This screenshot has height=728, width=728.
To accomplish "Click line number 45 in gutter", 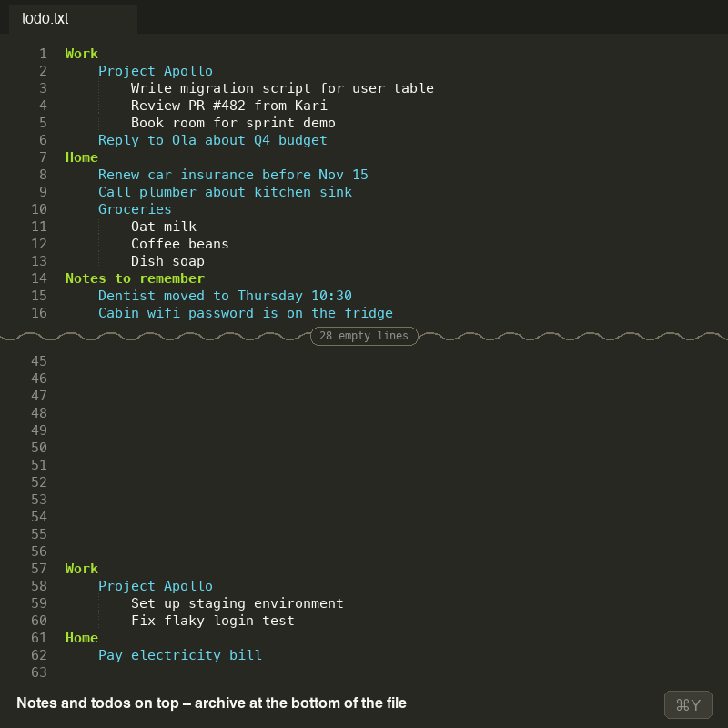I will pyautogui.click(x=39, y=361).
